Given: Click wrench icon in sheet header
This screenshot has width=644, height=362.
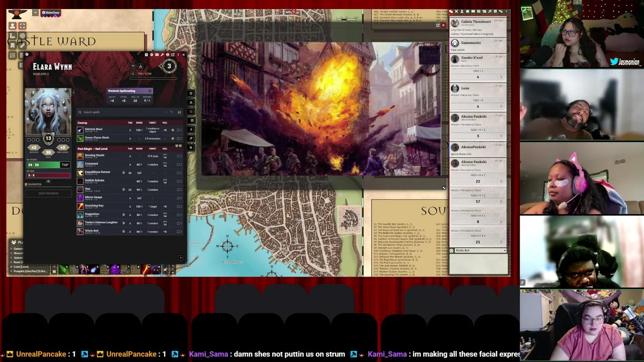Looking at the screenshot, I should (x=162, y=54).
